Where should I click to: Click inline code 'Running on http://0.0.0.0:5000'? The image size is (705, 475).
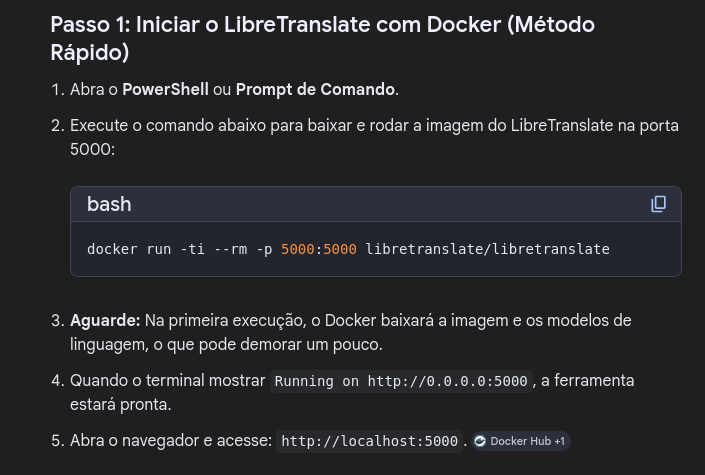[x=401, y=382]
